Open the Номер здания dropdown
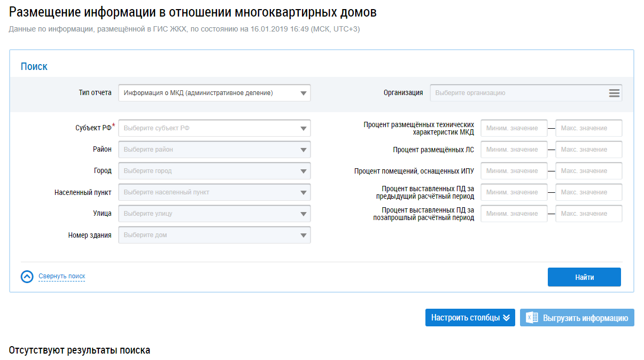 coord(214,235)
